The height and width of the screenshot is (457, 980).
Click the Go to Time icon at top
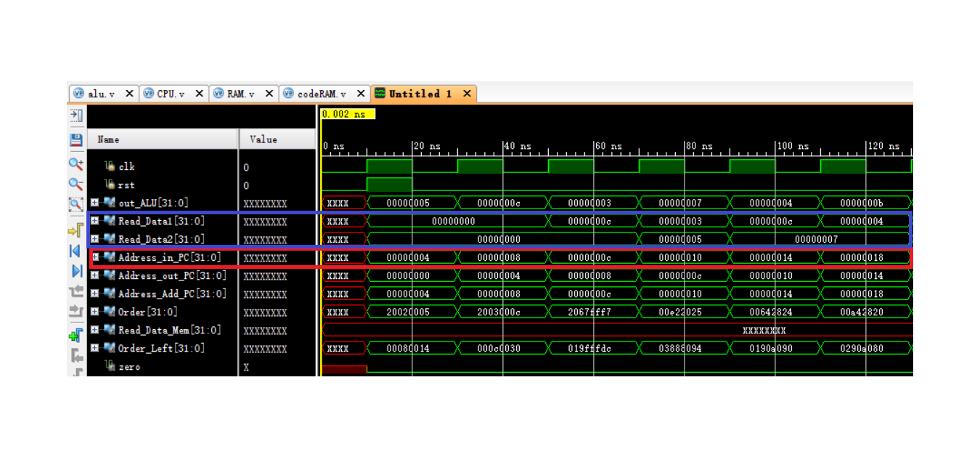[x=75, y=116]
